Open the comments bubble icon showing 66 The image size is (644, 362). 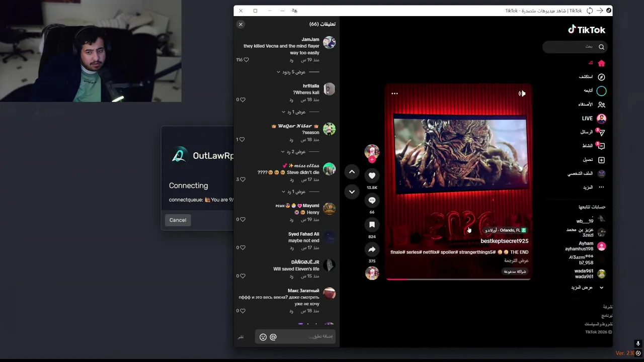372,200
